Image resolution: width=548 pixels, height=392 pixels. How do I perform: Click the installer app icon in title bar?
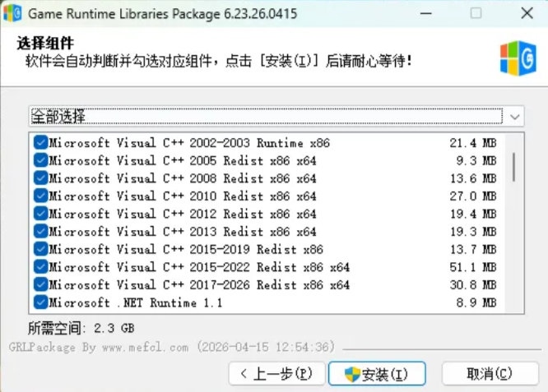[12, 13]
